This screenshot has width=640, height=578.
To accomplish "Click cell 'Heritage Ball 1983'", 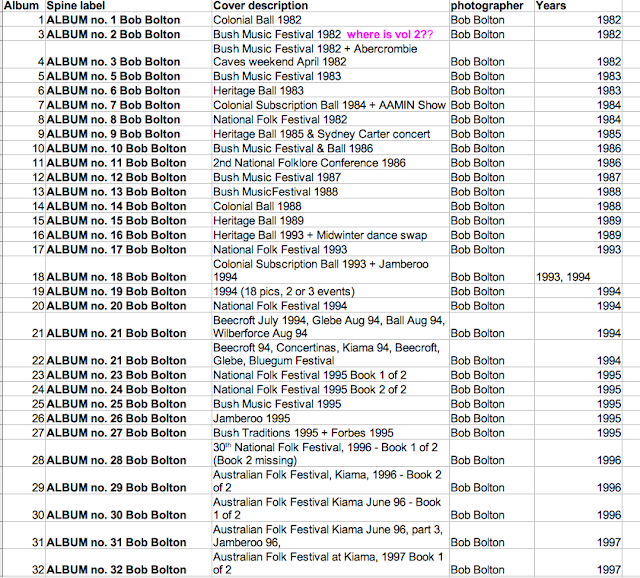I will pos(330,90).
